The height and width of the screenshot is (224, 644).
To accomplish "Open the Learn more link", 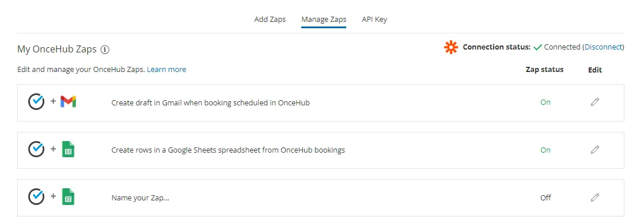I will (x=166, y=69).
